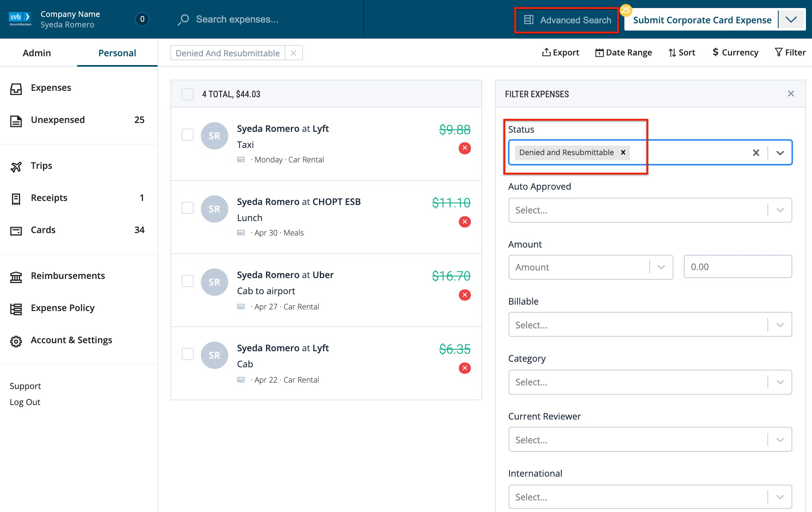Select the Trips airplane icon
The width and height of the screenshot is (812, 512).
16,167
